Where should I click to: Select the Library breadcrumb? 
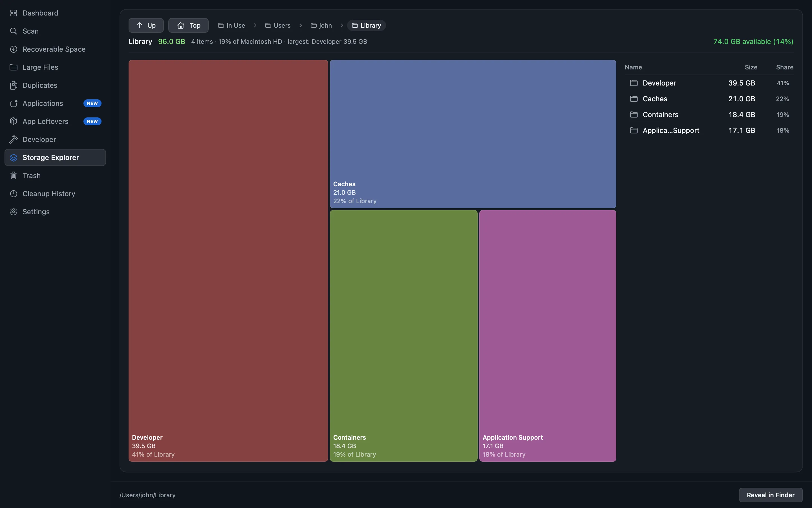click(367, 25)
